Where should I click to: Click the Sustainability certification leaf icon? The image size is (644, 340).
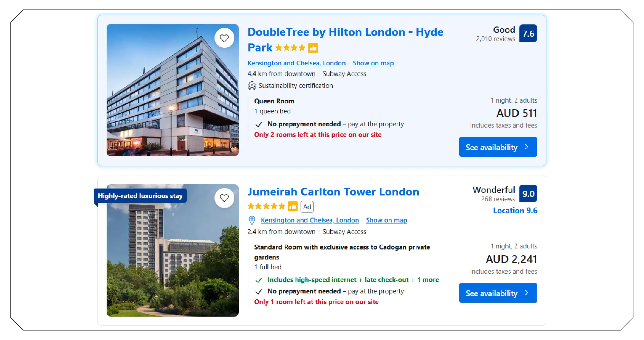[252, 86]
